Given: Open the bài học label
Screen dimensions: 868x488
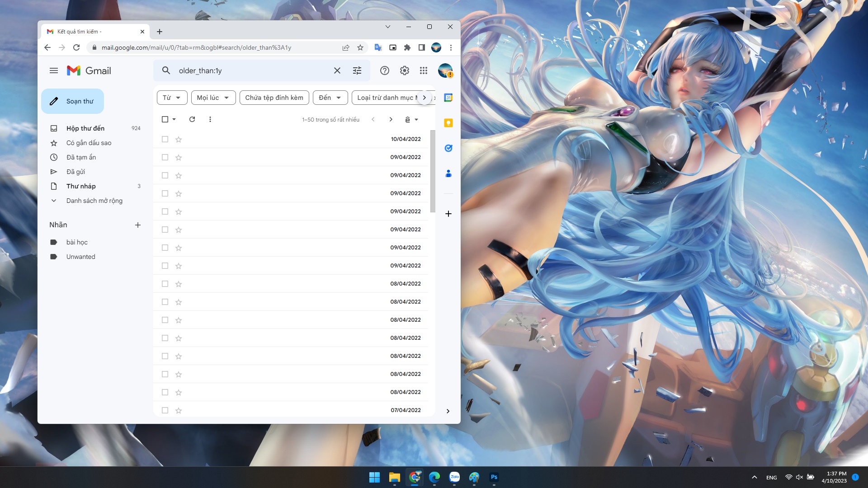Looking at the screenshot, I should tap(77, 242).
